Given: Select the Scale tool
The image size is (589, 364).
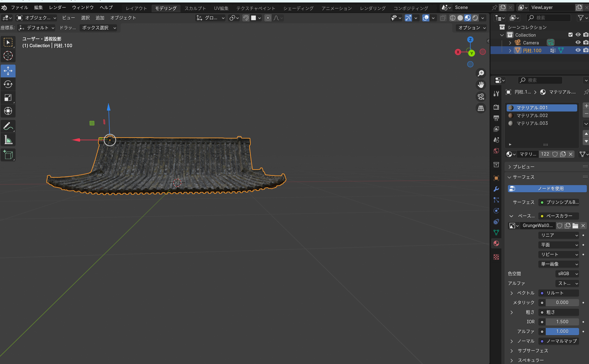Looking at the screenshot, I should [8, 98].
